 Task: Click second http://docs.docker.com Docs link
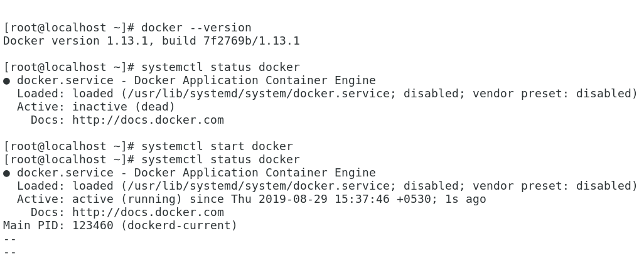(148, 212)
